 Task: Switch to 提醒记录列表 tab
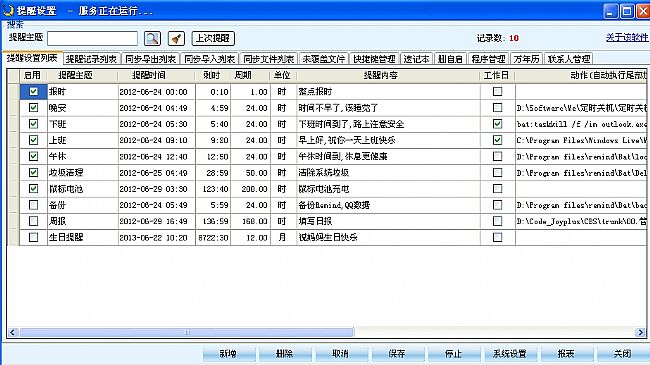click(92, 59)
